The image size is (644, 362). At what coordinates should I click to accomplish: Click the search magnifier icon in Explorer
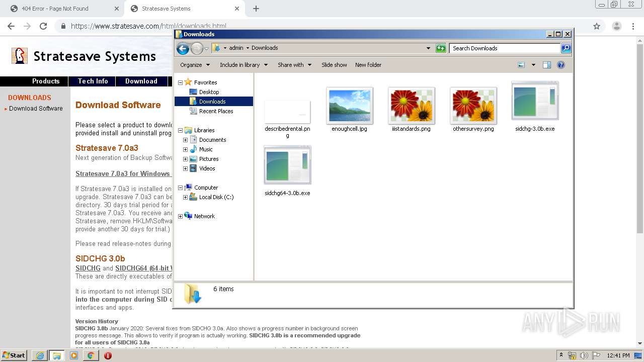(x=566, y=48)
